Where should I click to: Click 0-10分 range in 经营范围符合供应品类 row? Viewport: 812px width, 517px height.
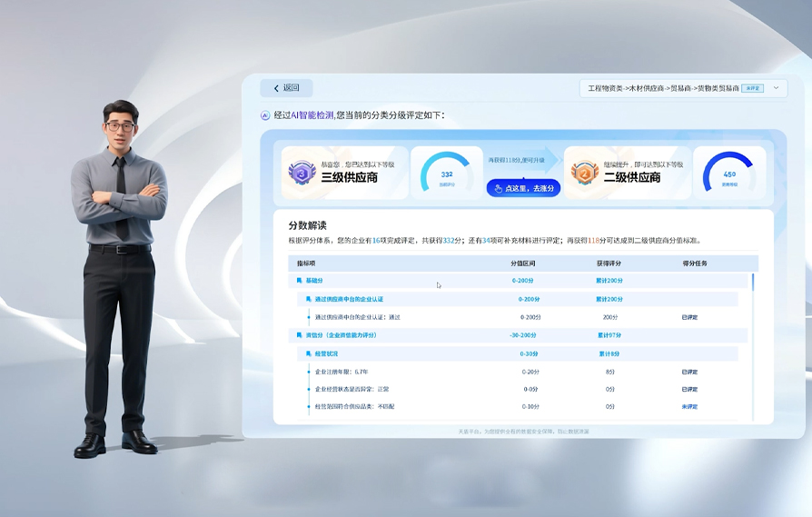point(530,407)
